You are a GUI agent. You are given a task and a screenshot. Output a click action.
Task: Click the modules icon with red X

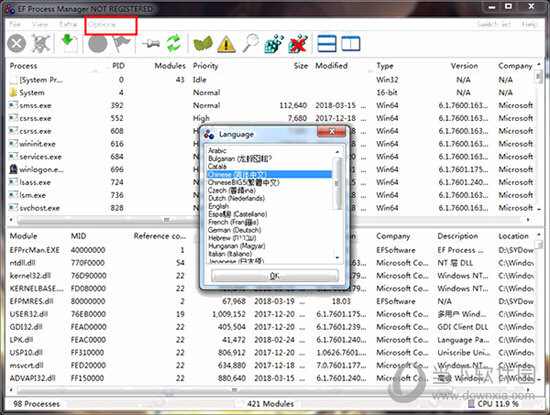[298, 44]
